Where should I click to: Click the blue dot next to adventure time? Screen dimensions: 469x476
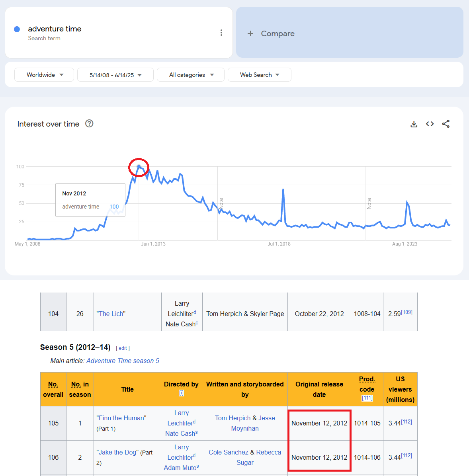(x=17, y=29)
